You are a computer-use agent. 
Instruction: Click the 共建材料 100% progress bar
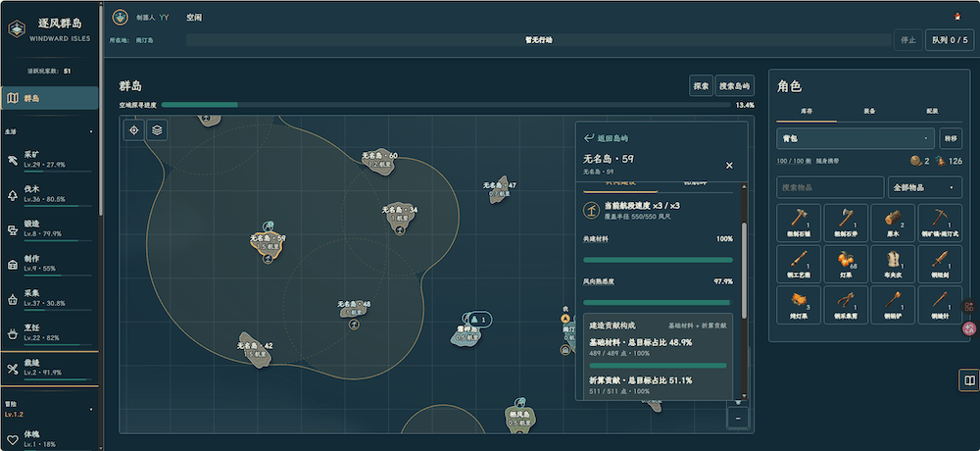coord(658,260)
